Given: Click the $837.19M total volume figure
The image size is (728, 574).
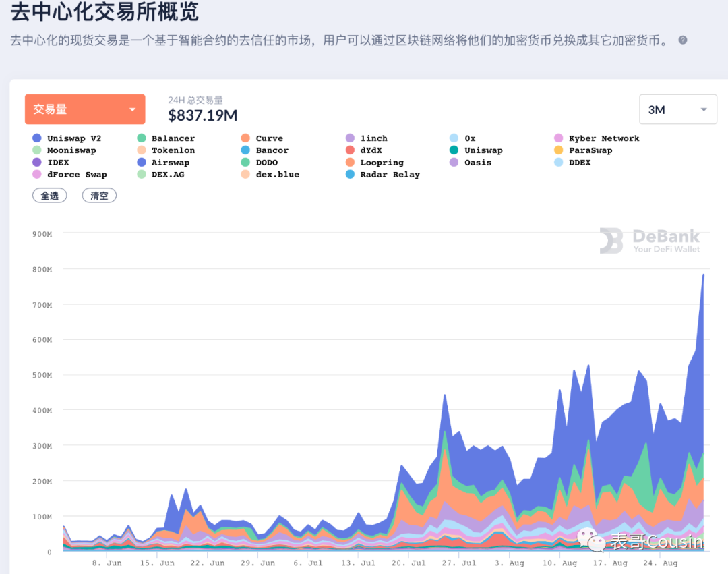Looking at the screenshot, I should click(202, 115).
